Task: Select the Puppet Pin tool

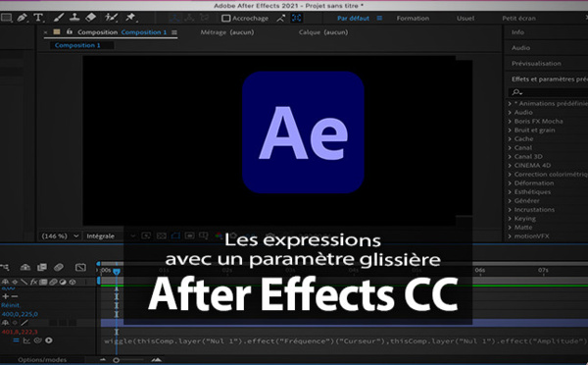Action: 130,18
